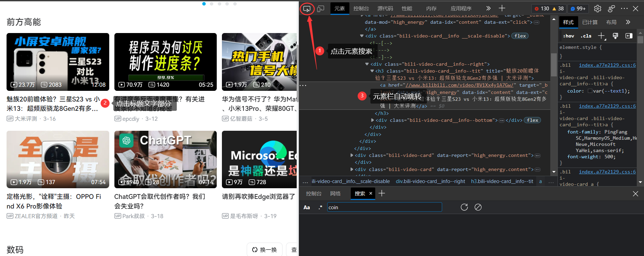The height and width of the screenshot is (256, 644).
Task: Show the 130 errors counter
Action: pyautogui.click(x=542, y=9)
